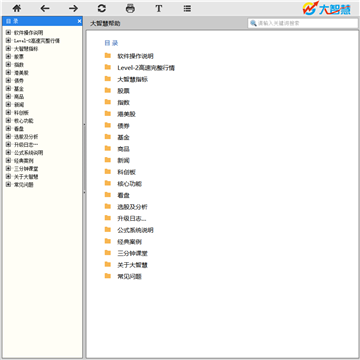
Task: Open the 三分钟课堂 link
Action: pos(132,253)
